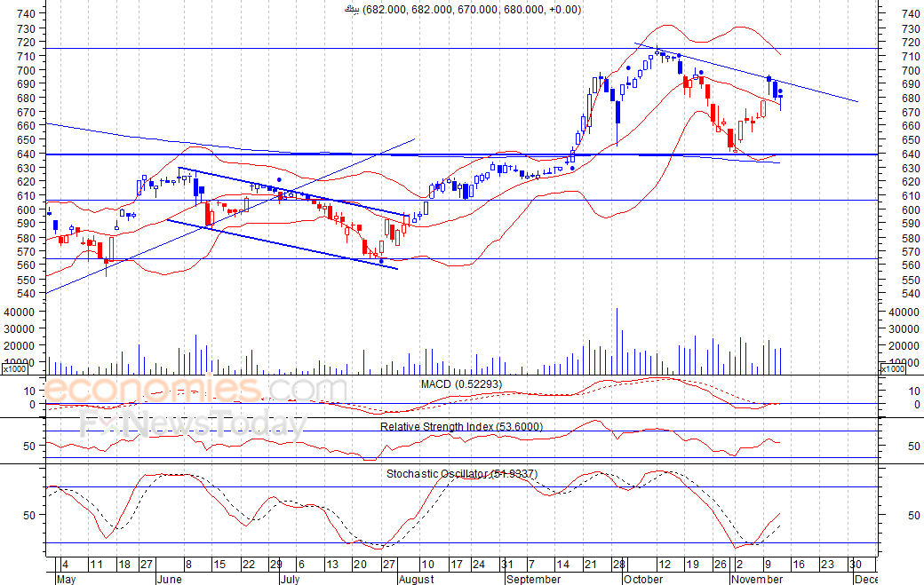This screenshot has height=585, width=924.
Task: Click the RSI 50 level on the right axis
Action: pos(914,447)
